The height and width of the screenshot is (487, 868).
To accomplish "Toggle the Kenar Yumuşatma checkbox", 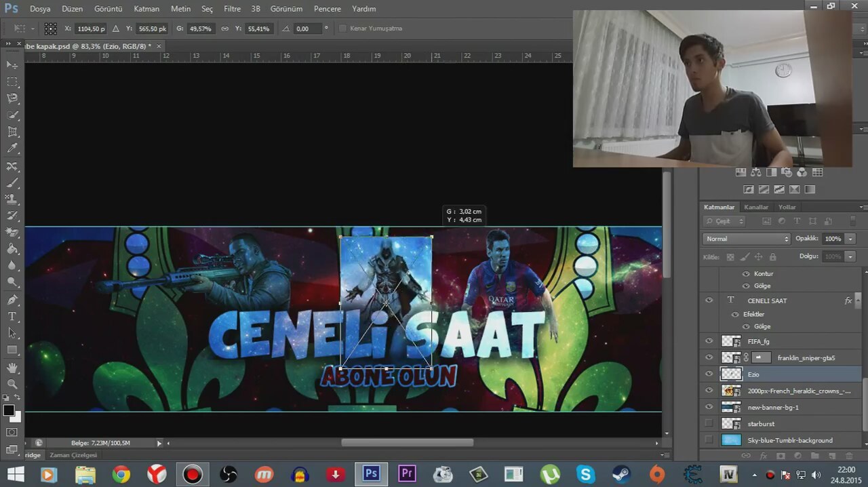I will (x=342, y=28).
